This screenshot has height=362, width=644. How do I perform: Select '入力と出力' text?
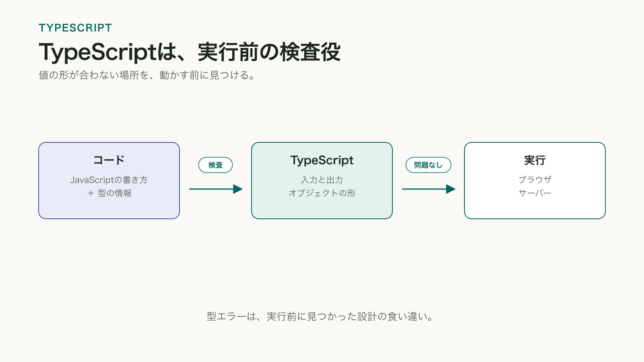coord(322,180)
